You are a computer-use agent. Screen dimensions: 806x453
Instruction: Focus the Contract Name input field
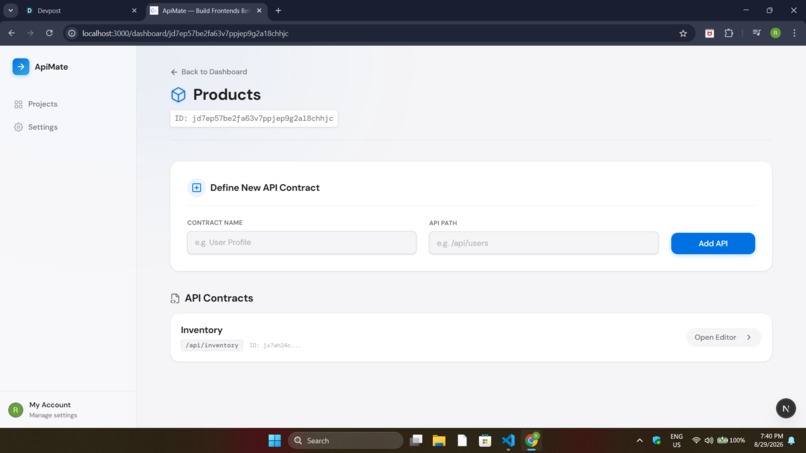(x=302, y=243)
